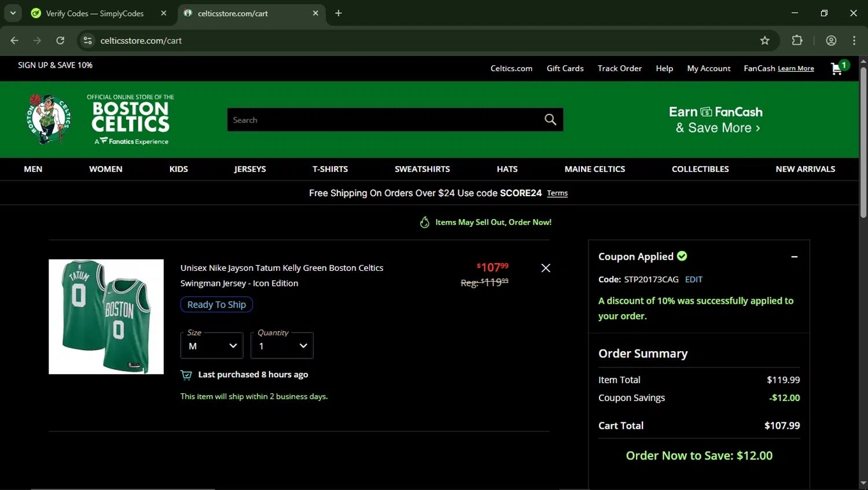Image resolution: width=868 pixels, height=490 pixels.
Task: Open a new browser tab
Action: (339, 13)
